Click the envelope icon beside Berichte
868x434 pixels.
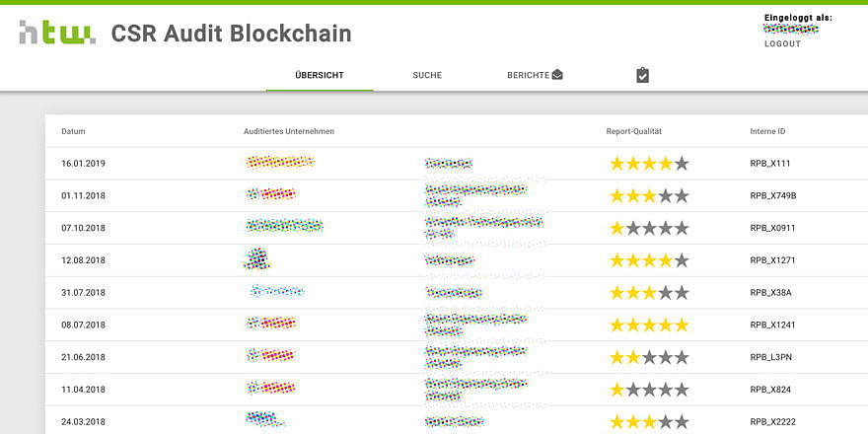click(x=557, y=75)
